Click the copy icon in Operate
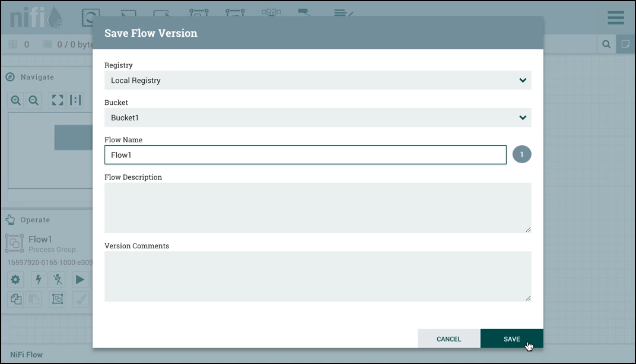Viewport: 636px width, 364px height. (x=16, y=299)
